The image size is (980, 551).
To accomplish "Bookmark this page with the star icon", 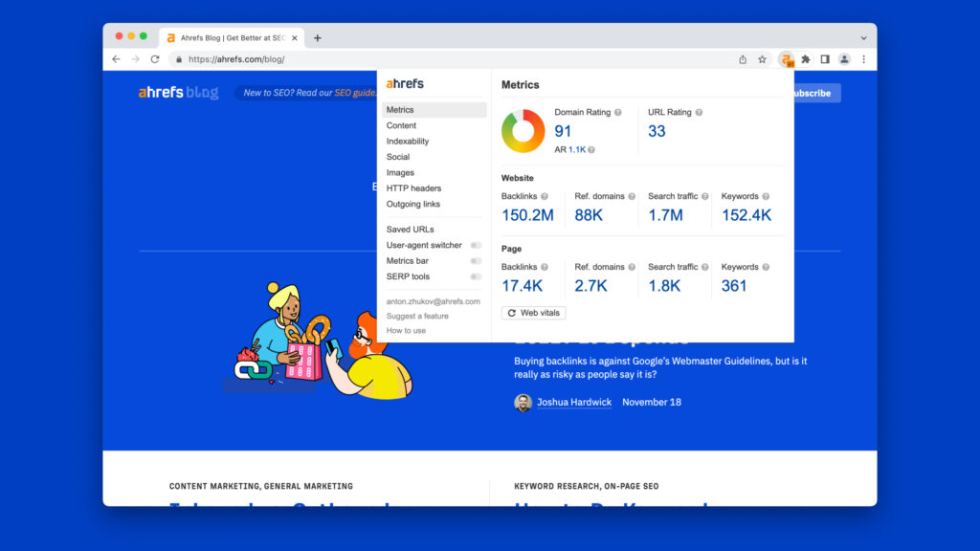I will (x=762, y=59).
